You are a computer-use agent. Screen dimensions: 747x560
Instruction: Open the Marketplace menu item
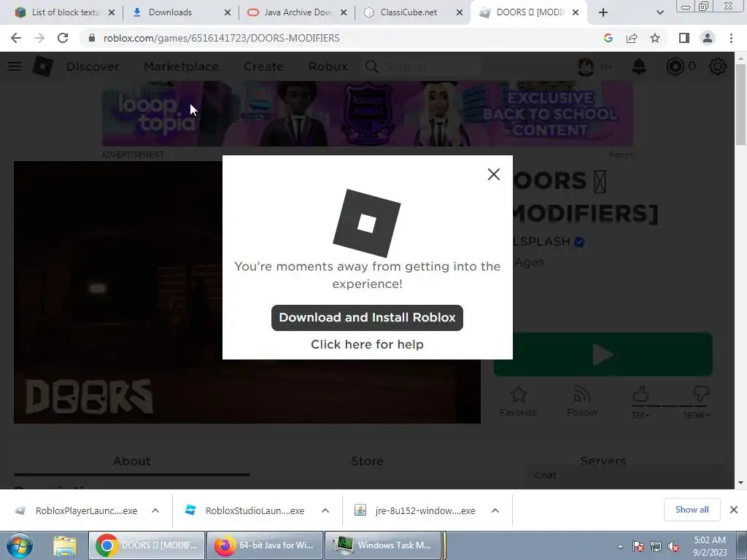point(181,66)
